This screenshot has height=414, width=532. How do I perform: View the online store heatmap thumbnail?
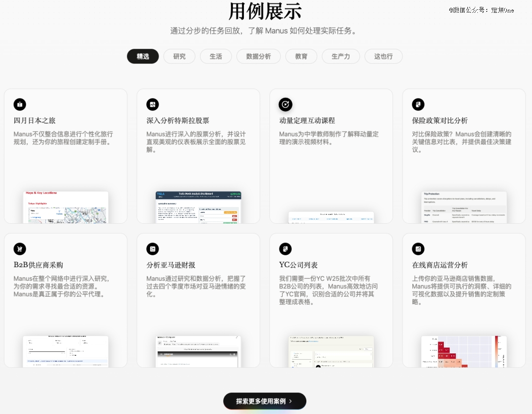[x=464, y=351]
